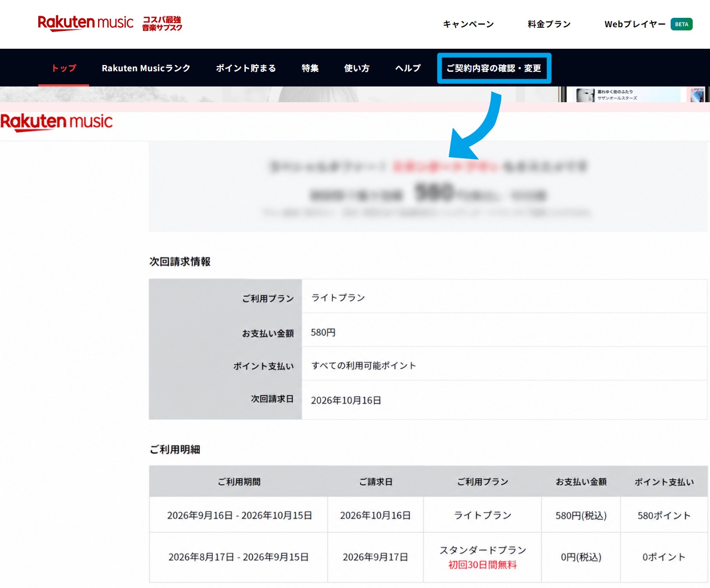Click the ポイント支払い column header in statement table

tap(664, 482)
